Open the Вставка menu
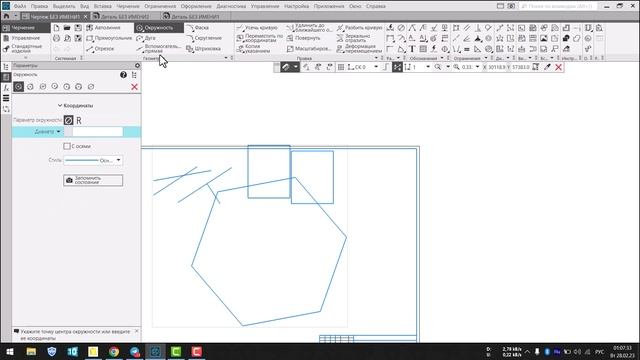Image resolution: width=640 pixels, height=360 pixels. 102,6
